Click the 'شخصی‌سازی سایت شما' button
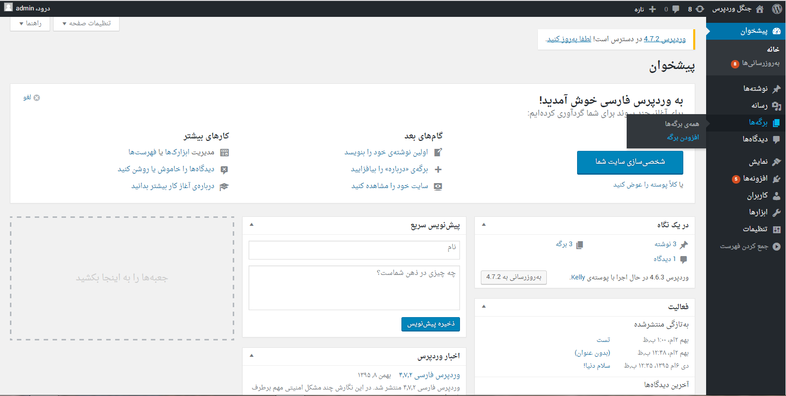 tap(630, 162)
